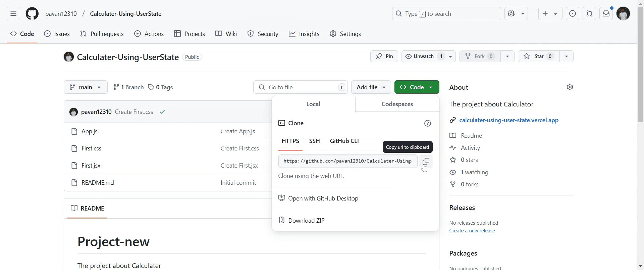Go to GitHub homepage via the logo

point(32,14)
